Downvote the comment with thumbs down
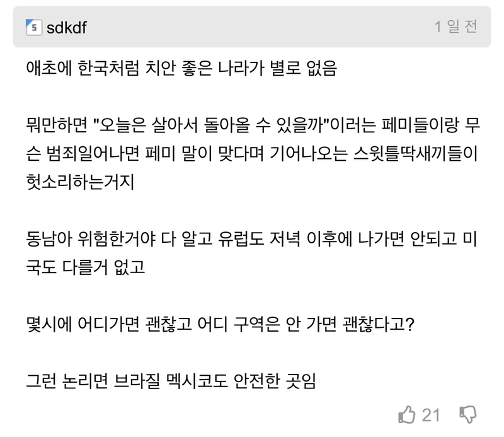This screenshot has height=437, width=504. tap(469, 414)
